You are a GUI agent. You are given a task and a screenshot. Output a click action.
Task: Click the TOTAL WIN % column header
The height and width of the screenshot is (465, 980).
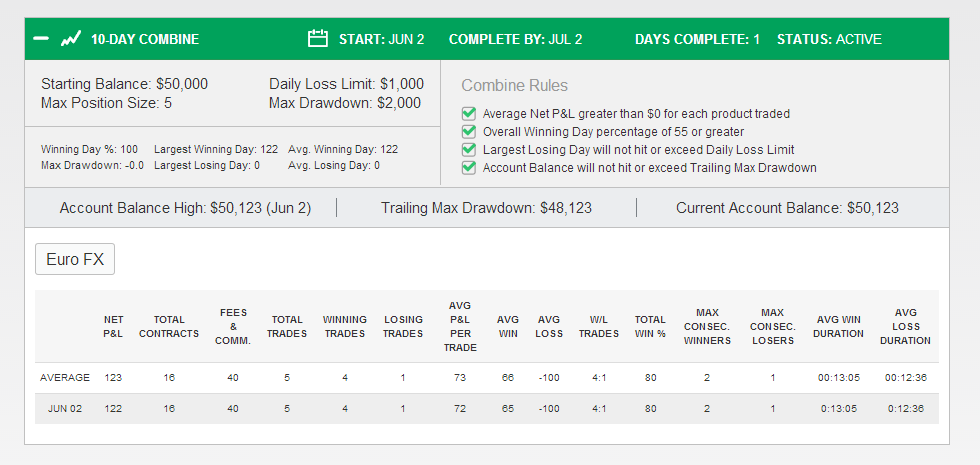point(650,326)
